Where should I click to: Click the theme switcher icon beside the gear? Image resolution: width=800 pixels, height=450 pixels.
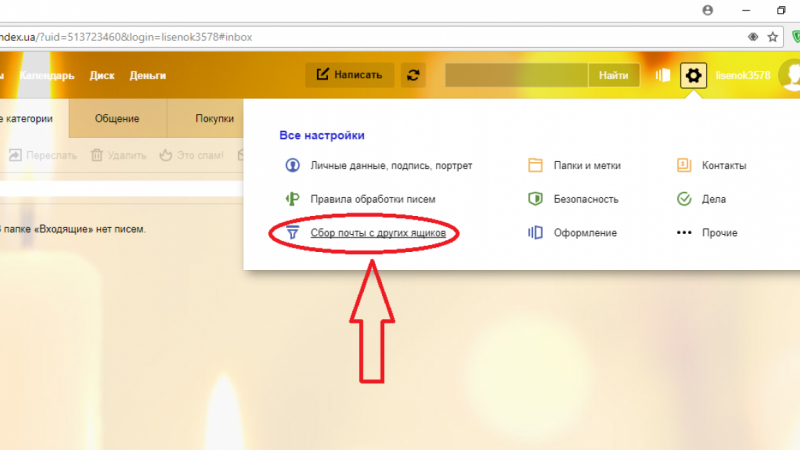[x=663, y=76]
